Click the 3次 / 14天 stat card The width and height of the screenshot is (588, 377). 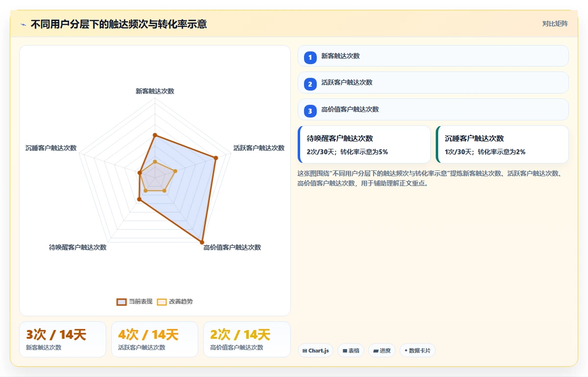(x=63, y=339)
